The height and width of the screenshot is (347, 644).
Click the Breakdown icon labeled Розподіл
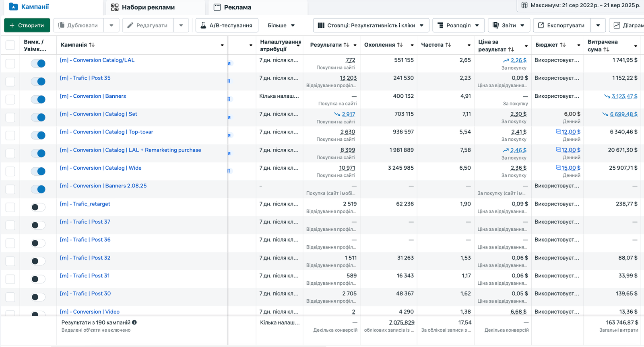click(440, 25)
